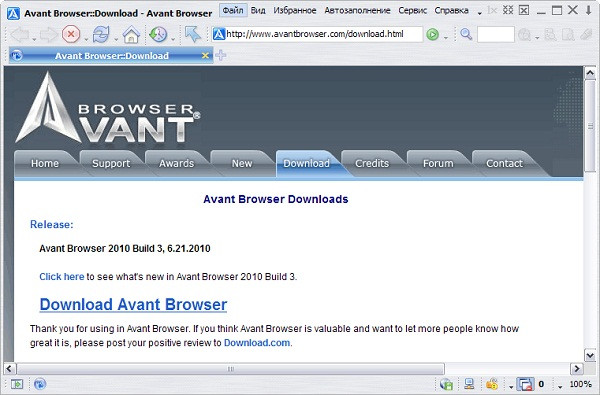Screen dimensions: 600x395
Task: Expand the dropdown arrow beside the green Go button
Action: 445,38
